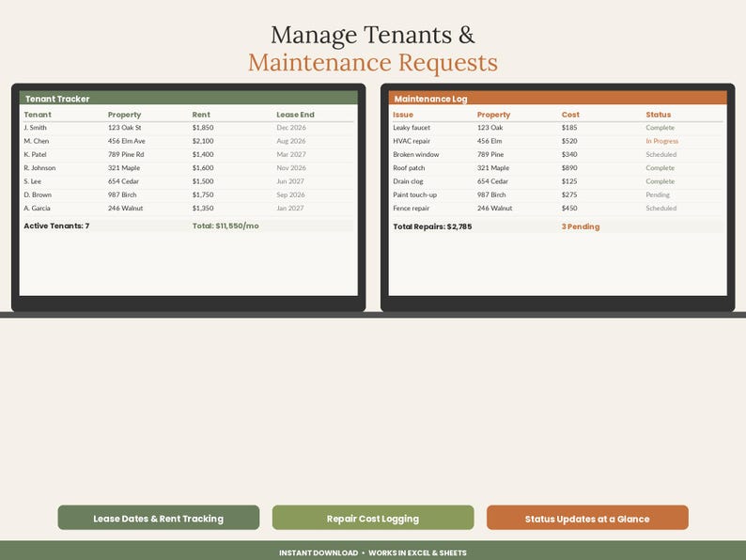Image resolution: width=746 pixels, height=560 pixels.
Task: Click the Jun 2027 lease end date
Action: (290, 181)
